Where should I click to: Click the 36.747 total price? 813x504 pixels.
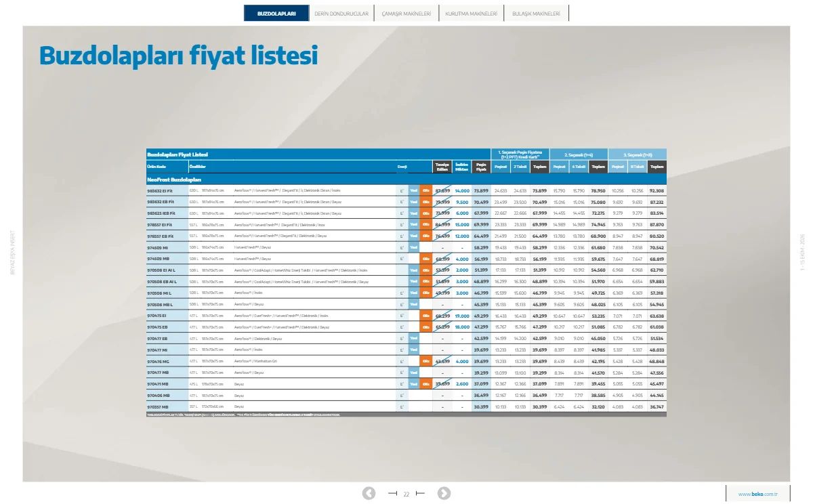coord(657,407)
